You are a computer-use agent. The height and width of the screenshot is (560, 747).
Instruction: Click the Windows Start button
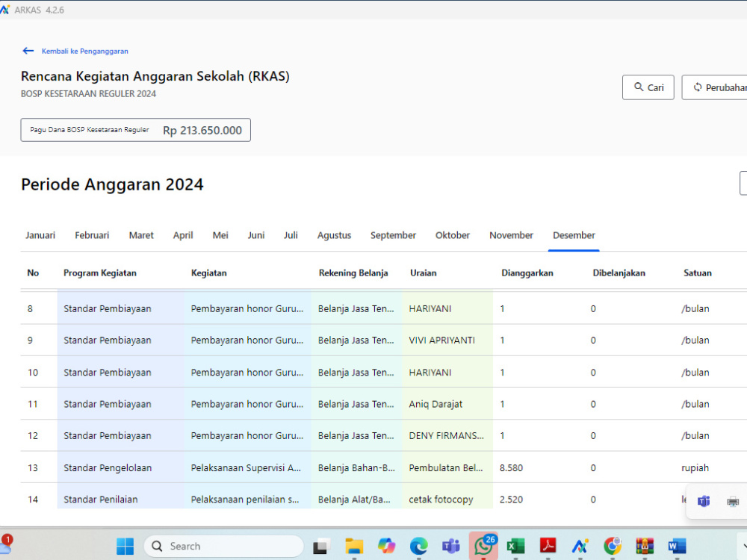tap(125, 547)
